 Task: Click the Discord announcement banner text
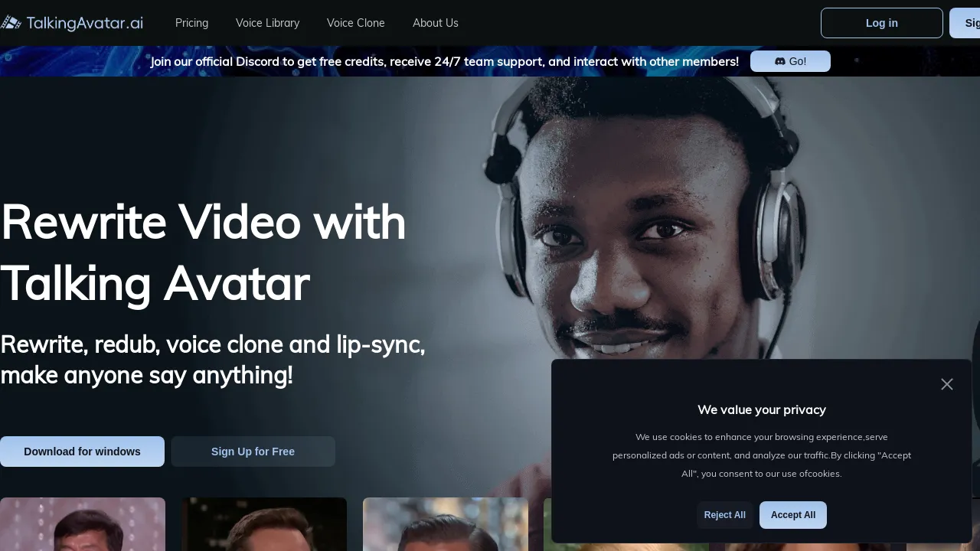coord(444,61)
